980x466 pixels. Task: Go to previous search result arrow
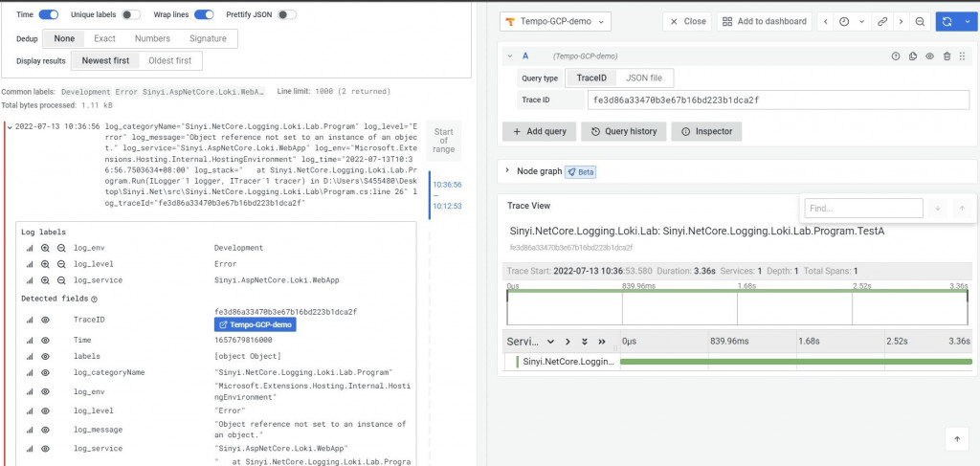pyautogui.click(x=961, y=209)
